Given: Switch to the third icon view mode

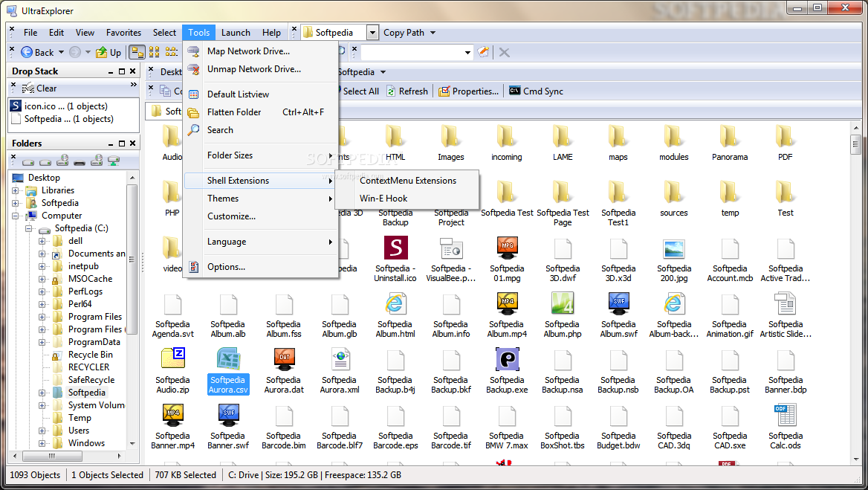Looking at the screenshot, I should coord(172,52).
